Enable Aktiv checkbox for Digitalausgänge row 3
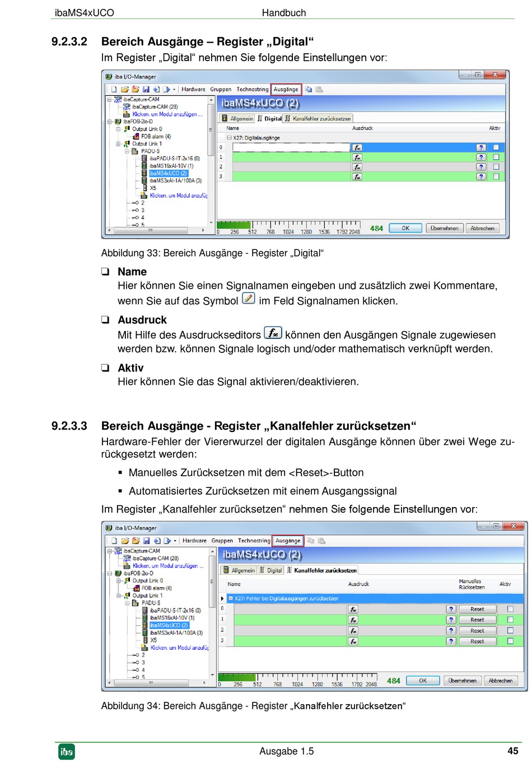The height and width of the screenshot is (772, 532). 496,176
